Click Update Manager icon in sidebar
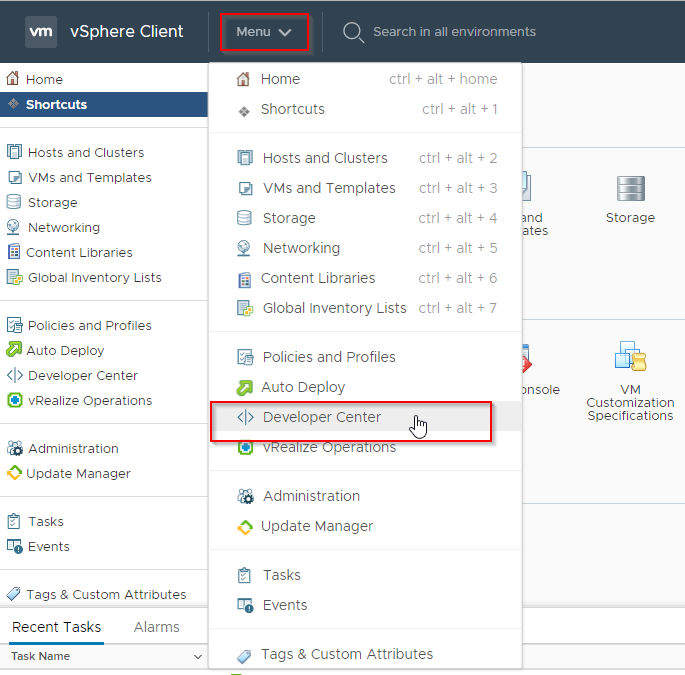Viewport: 685px width, 675px height. (14, 473)
